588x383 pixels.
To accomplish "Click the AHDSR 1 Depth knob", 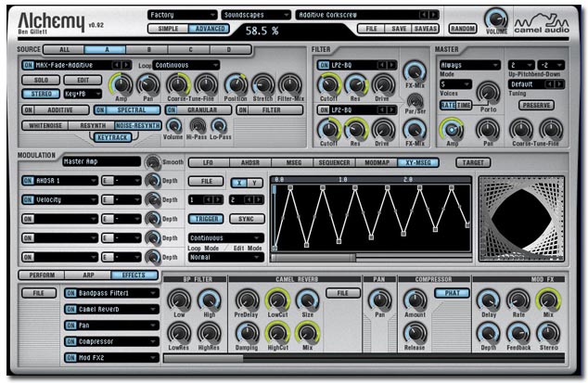I will (x=153, y=181).
